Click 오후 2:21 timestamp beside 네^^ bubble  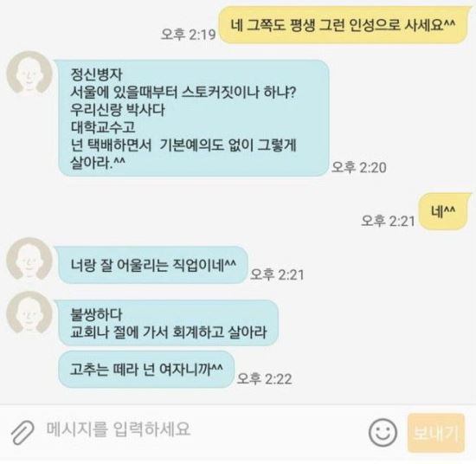click(x=388, y=221)
